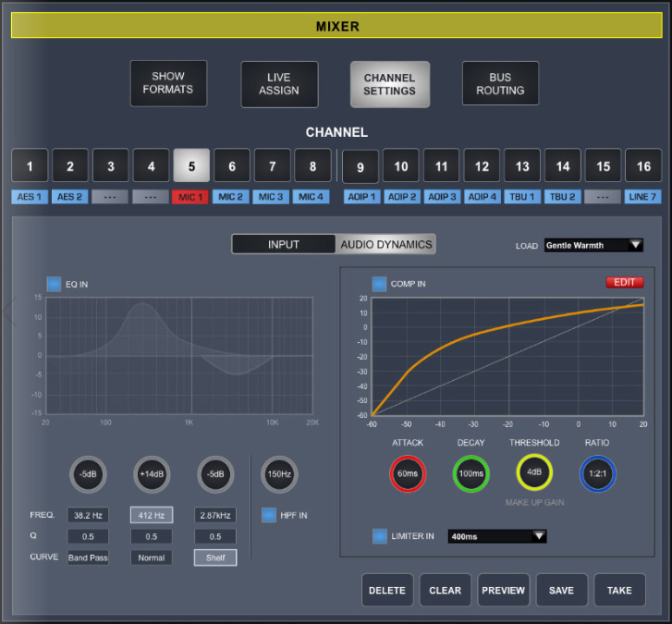Image resolution: width=672 pixels, height=624 pixels.
Task: Select the +14dB EQ gain knob
Action: tap(152, 474)
